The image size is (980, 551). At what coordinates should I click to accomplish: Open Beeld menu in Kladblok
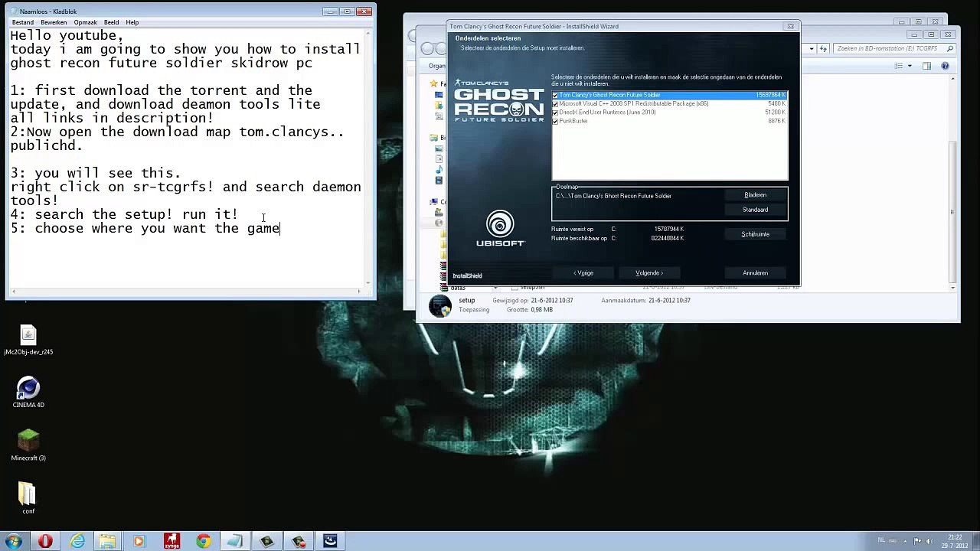coord(111,22)
